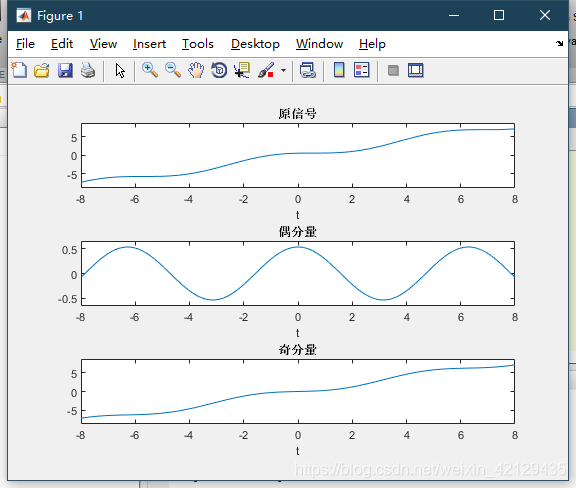Open the Edit menu
This screenshot has height=488, width=576.
(62, 44)
